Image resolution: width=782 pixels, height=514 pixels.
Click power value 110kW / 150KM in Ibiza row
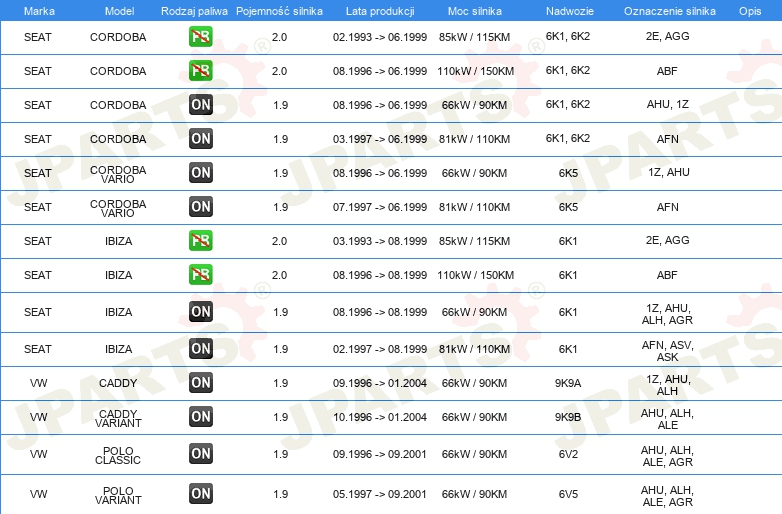[475, 275]
